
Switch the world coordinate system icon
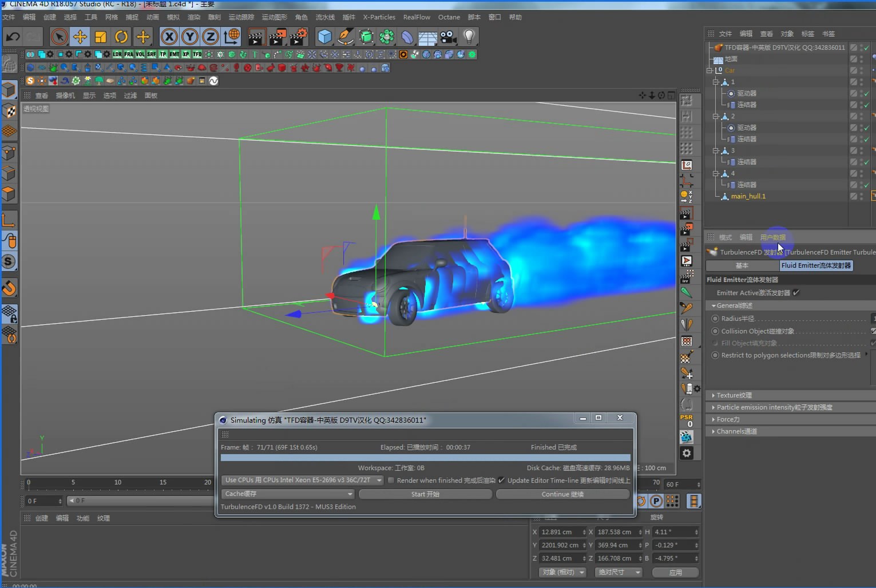(232, 37)
